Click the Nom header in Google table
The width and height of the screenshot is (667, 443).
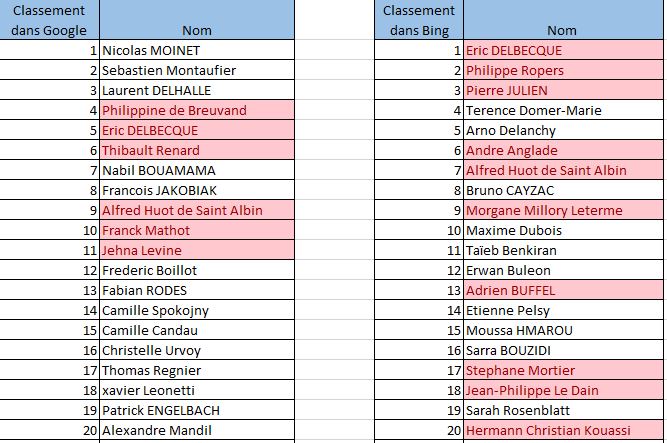[197, 20]
